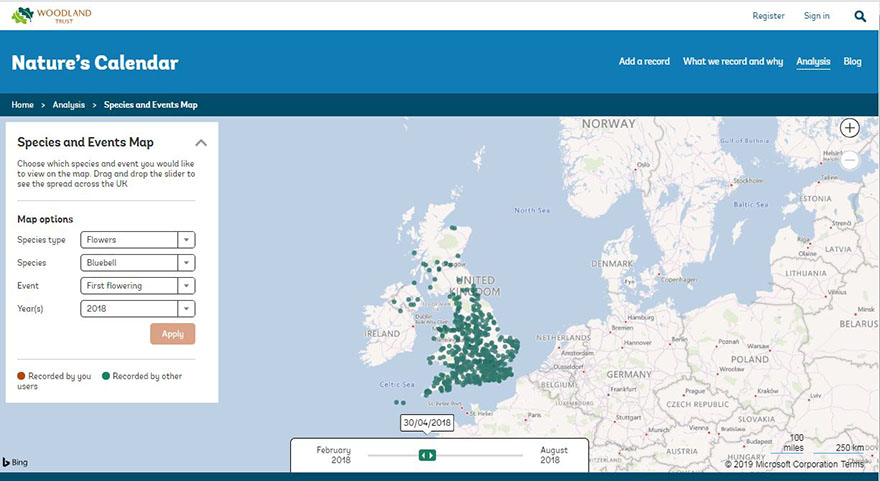Open the Event dropdown showing First flowering
Viewport: 880px width, 481px height.
137,286
